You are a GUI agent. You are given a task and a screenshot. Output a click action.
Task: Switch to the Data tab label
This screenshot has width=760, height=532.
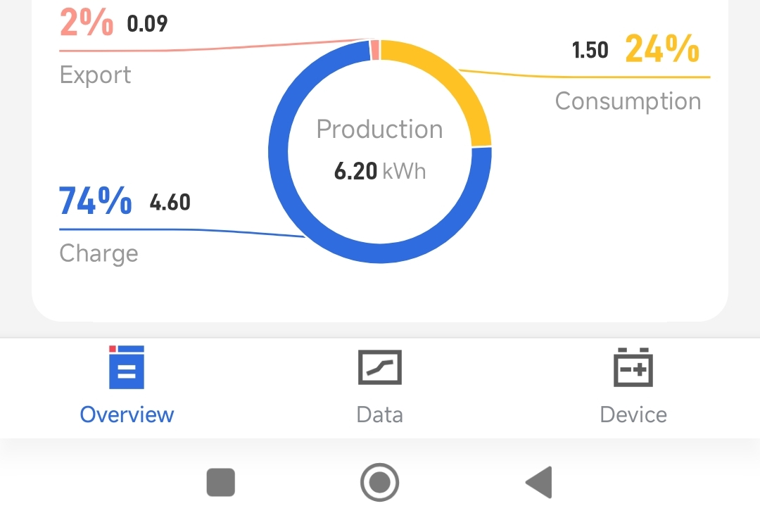(379, 414)
